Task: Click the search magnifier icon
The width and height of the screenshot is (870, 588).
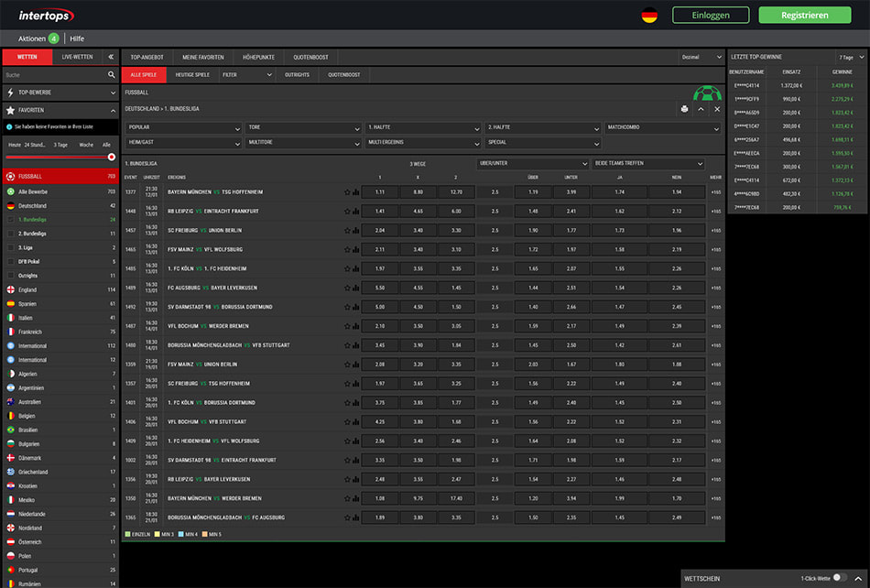Action: [x=112, y=75]
